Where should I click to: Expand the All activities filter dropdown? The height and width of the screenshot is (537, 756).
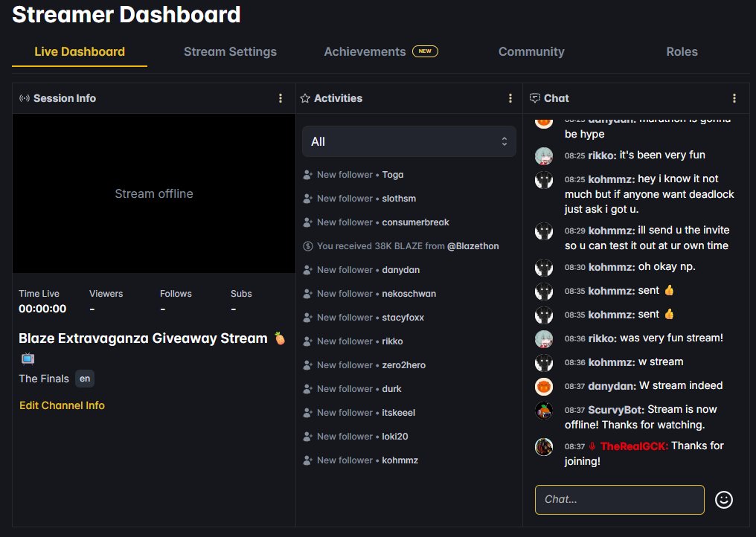[x=409, y=142]
